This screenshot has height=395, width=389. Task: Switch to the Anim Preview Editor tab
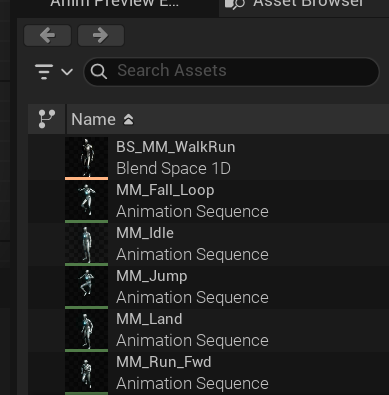click(115, 4)
